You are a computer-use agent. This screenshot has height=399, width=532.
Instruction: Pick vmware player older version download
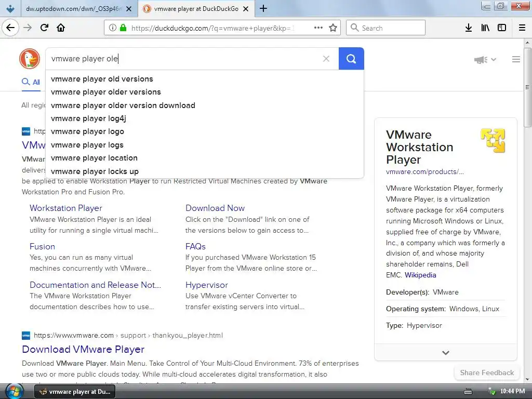tap(205, 105)
